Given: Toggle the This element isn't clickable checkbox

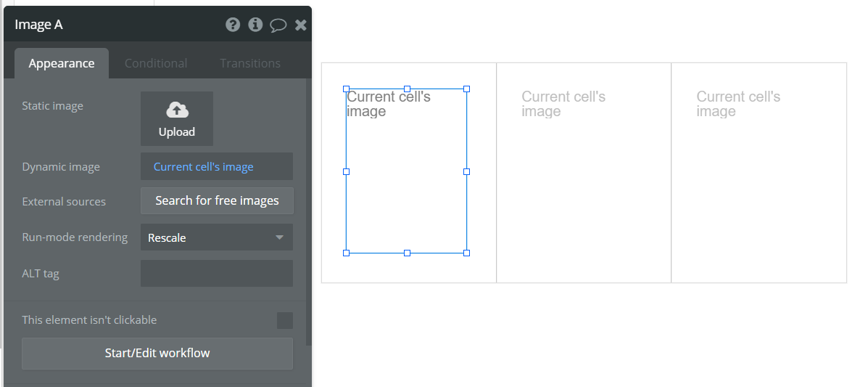Looking at the screenshot, I should click(x=285, y=320).
